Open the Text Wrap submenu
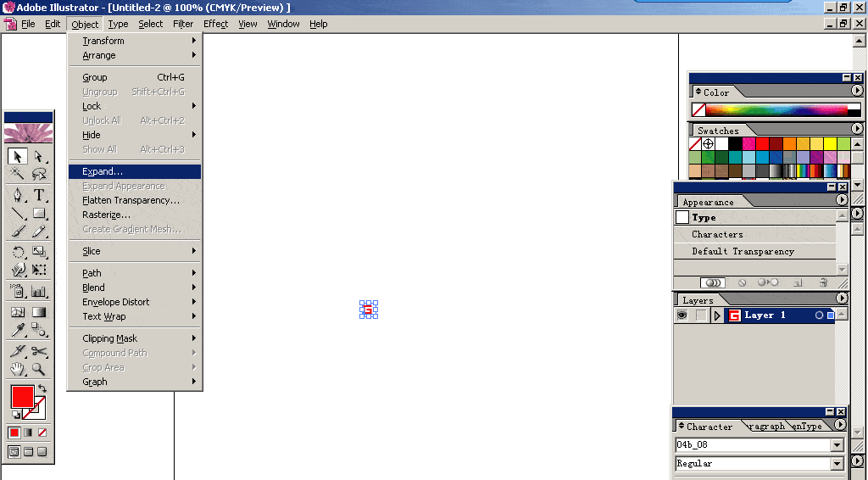The height and width of the screenshot is (480, 868). click(135, 316)
